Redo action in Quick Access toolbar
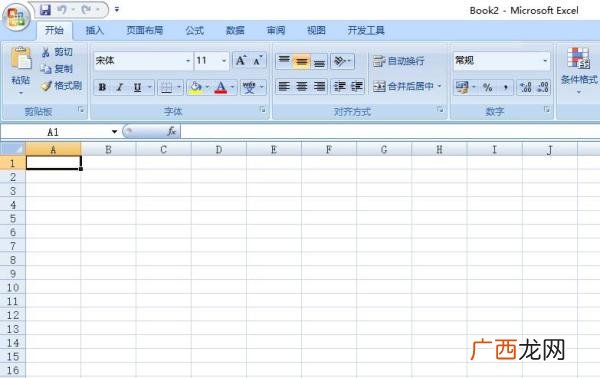 coord(86,10)
